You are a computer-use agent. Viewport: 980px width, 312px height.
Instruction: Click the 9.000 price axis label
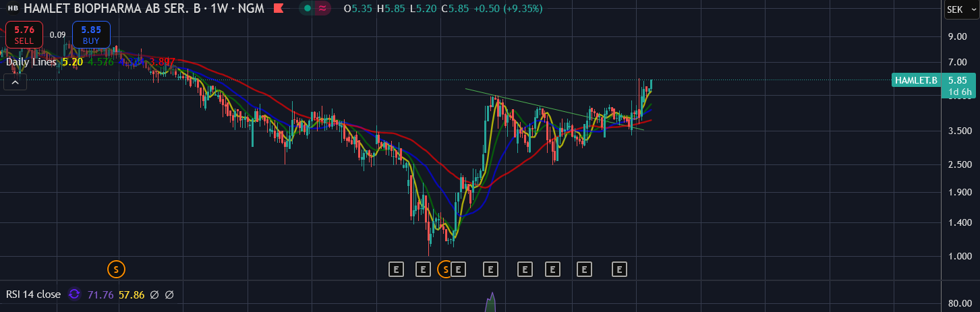[x=958, y=36]
